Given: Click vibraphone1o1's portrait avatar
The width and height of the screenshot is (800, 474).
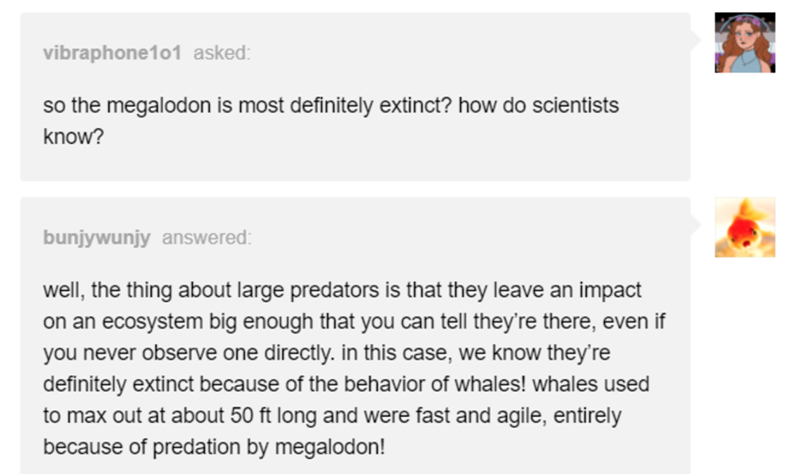Looking at the screenshot, I should pos(745,43).
